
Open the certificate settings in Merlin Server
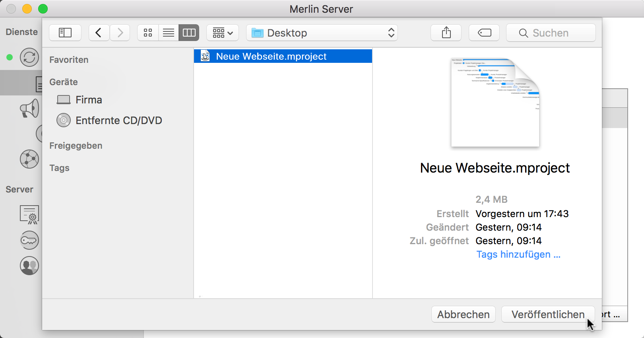[29, 215]
